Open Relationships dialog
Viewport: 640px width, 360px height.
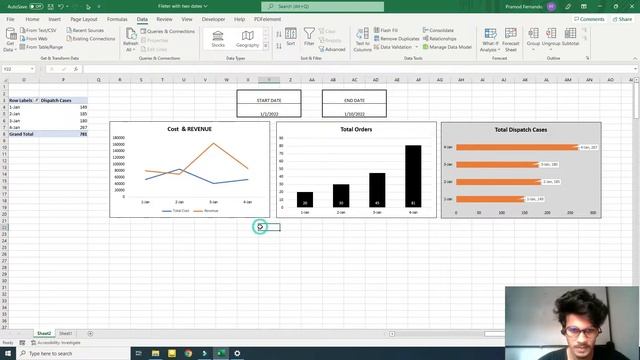coord(440,38)
